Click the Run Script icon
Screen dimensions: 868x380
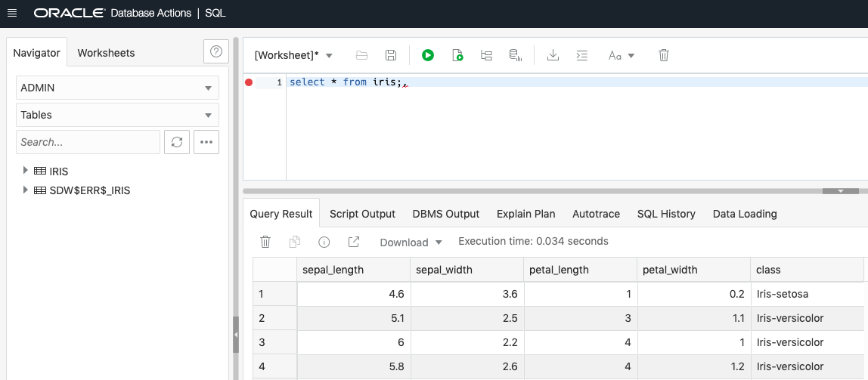coord(457,55)
